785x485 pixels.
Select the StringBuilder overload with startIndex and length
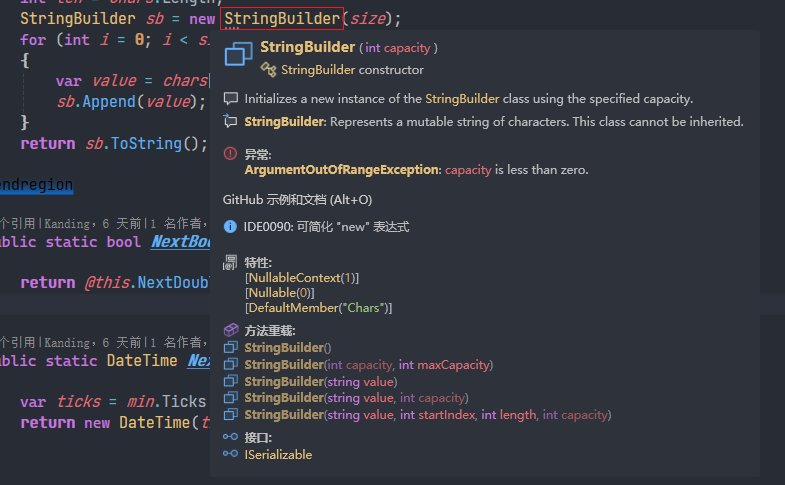click(x=426, y=414)
